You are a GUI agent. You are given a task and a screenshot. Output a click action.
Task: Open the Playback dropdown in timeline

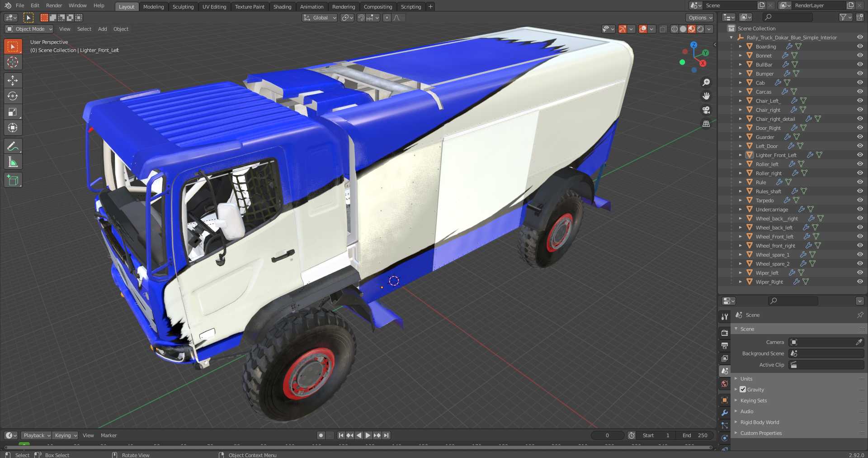pyautogui.click(x=36, y=435)
